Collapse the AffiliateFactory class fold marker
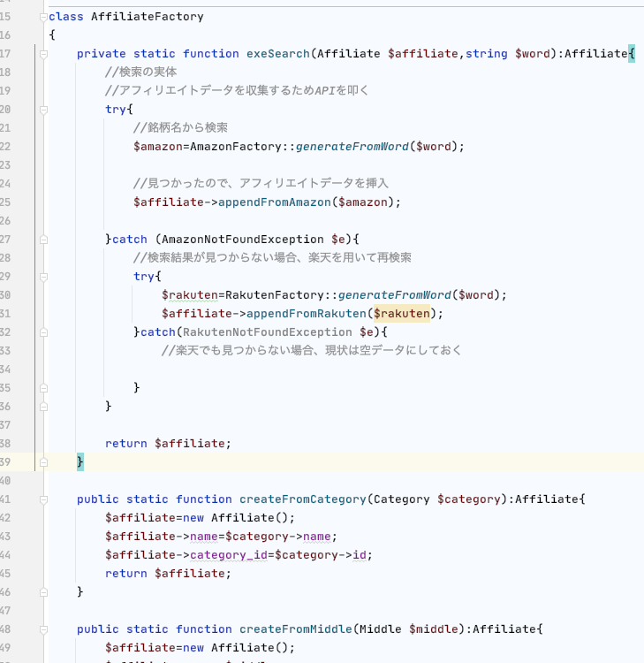The image size is (644, 663). click(x=43, y=17)
